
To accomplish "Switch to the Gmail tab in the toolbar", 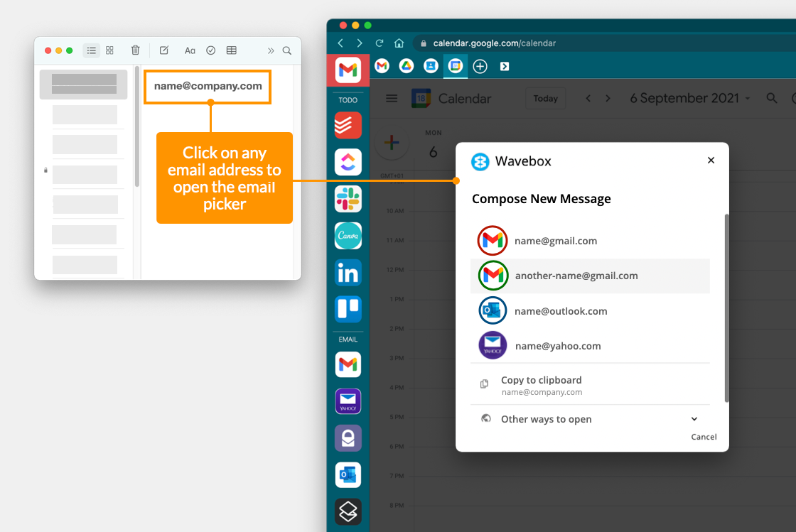I will [x=382, y=66].
